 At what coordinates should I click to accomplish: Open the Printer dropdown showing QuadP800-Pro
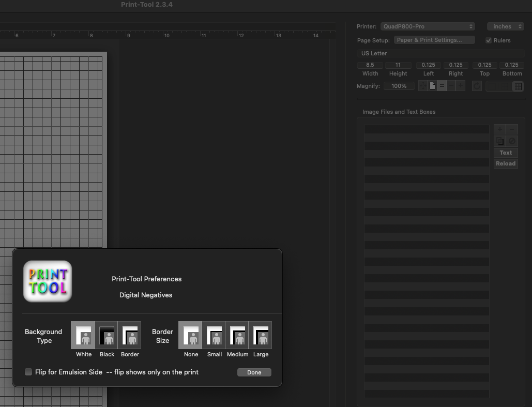coord(427,26)
